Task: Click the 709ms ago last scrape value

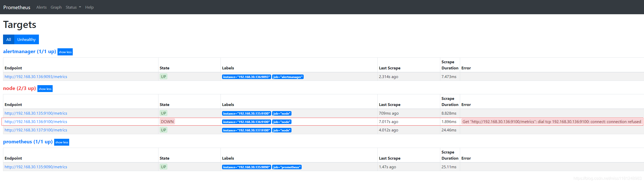Action: click(389, 113)
